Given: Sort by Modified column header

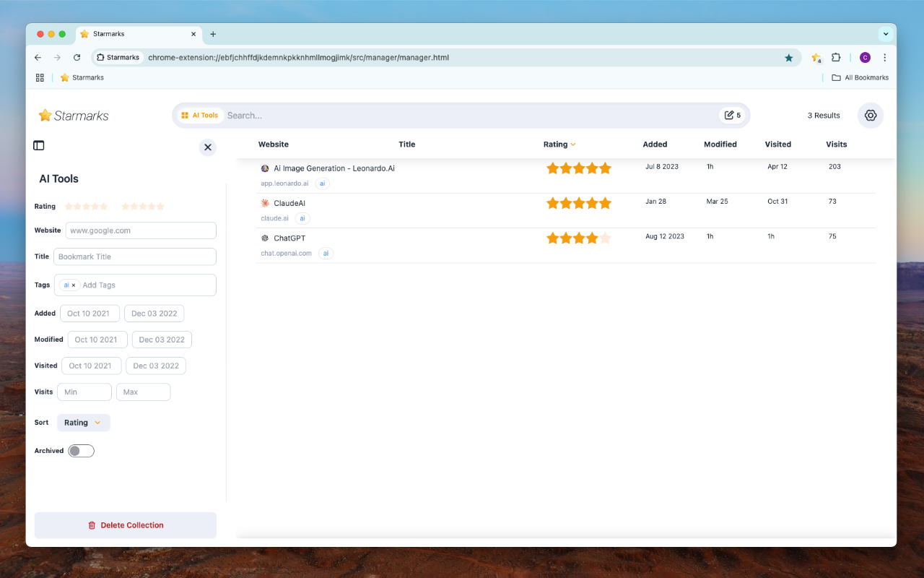Looking at the screenshot, I should click(720, 144).
